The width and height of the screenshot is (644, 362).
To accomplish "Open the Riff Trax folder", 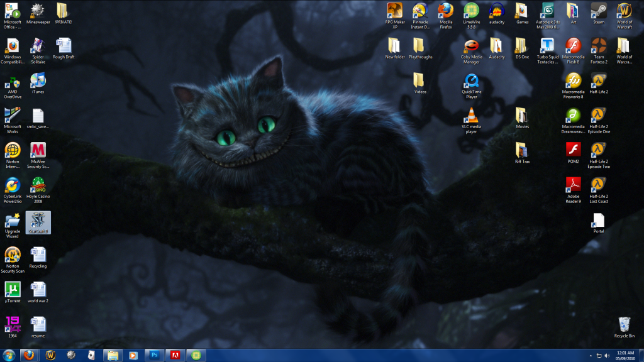I will (522, 153).
